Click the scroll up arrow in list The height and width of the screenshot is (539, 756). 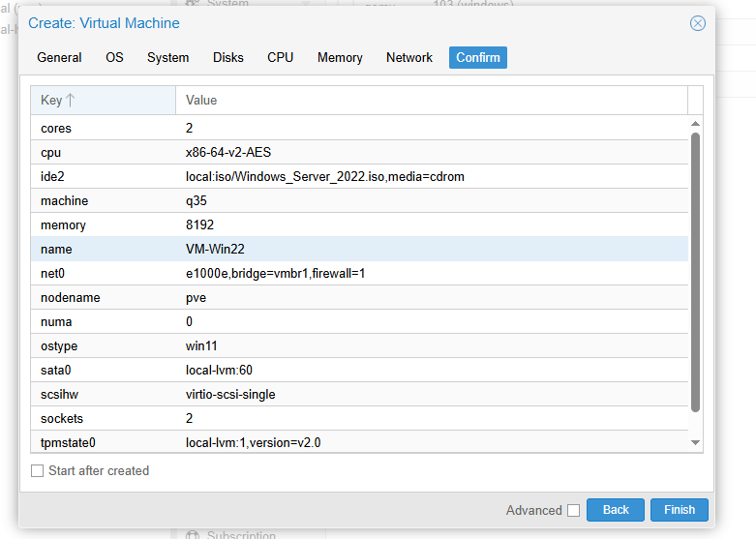tap(695, 124)
